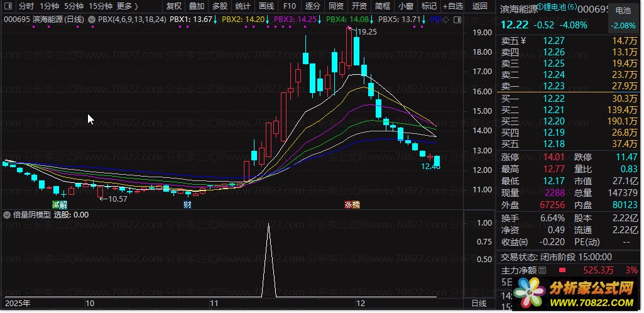644x313 pixels.
Task: Click the PBX2: 14.20 legend value
Action: coord(243,19)
